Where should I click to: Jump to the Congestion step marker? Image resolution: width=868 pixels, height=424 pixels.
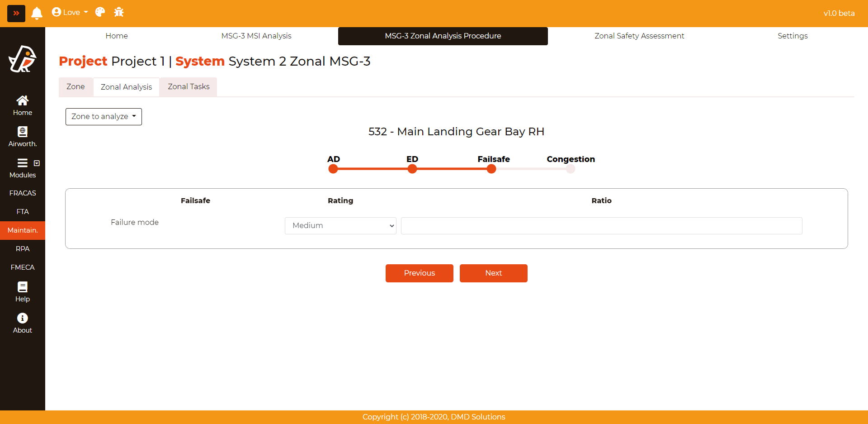click(571, 169)
